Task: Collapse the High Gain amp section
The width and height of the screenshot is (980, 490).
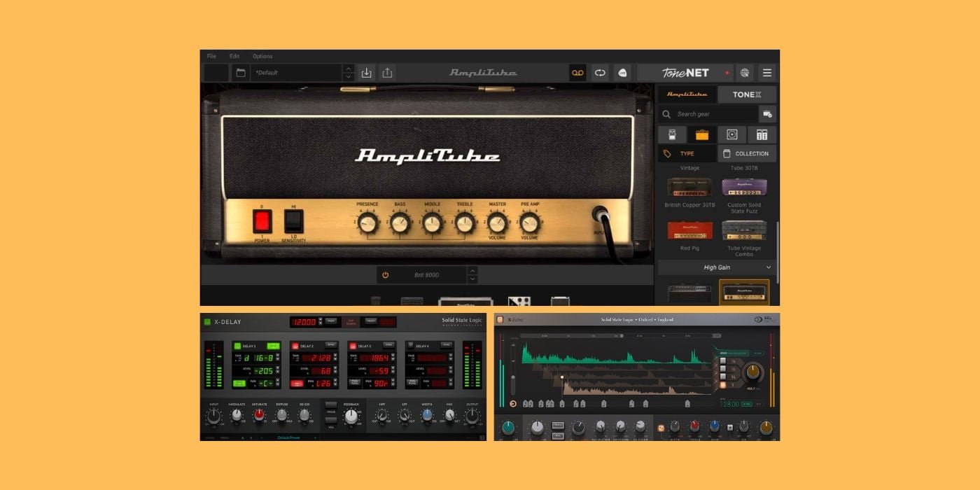Action: tap(768, 267)
